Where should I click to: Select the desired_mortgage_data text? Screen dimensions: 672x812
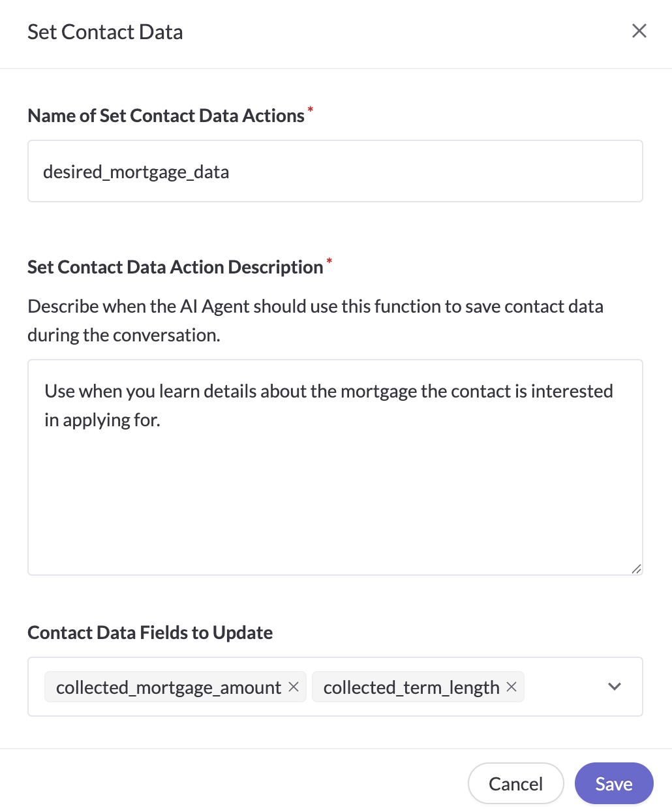tap(136, 172)
